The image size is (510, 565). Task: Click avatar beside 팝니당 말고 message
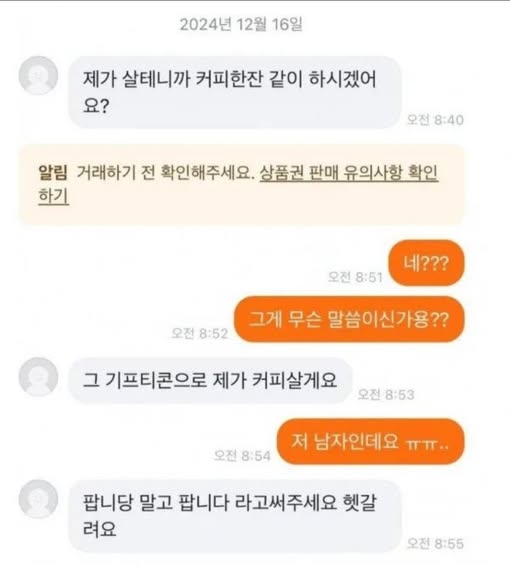coord(38,499)
